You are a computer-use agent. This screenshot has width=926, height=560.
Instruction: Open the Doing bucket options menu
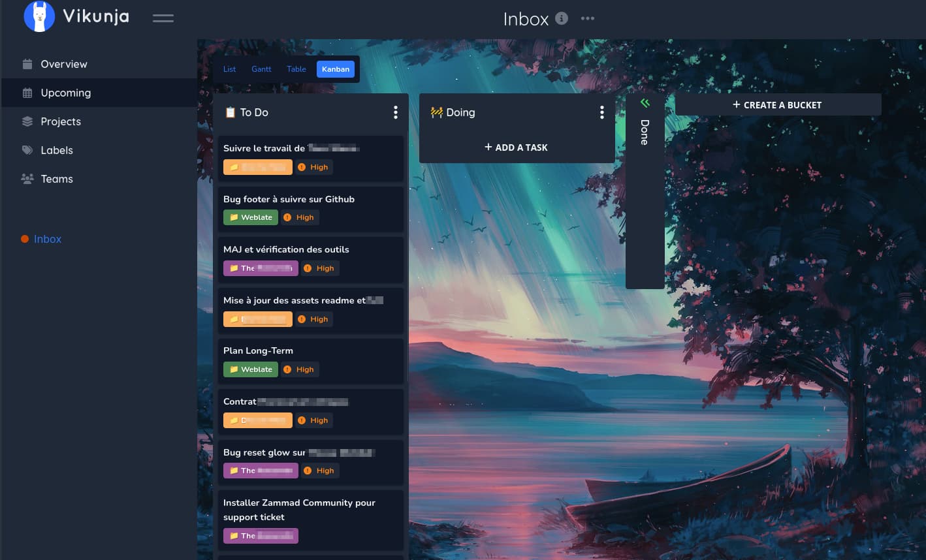click(x=602, y=112)
